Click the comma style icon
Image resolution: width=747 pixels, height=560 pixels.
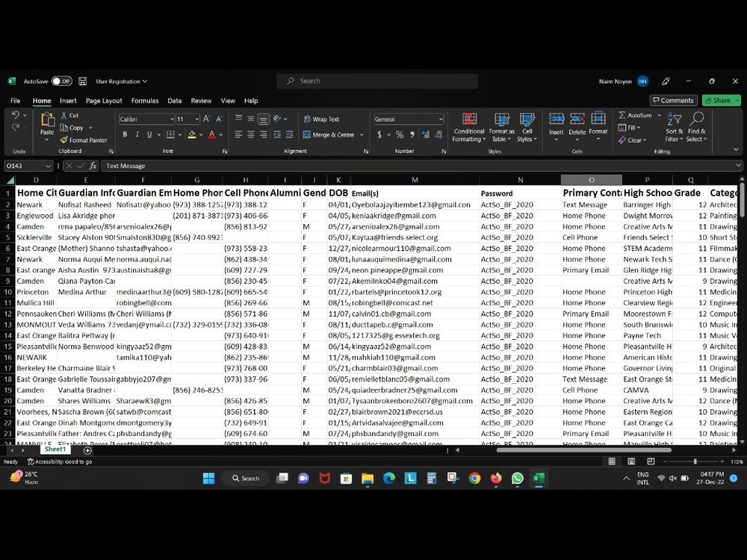click(x=412, y=134)
